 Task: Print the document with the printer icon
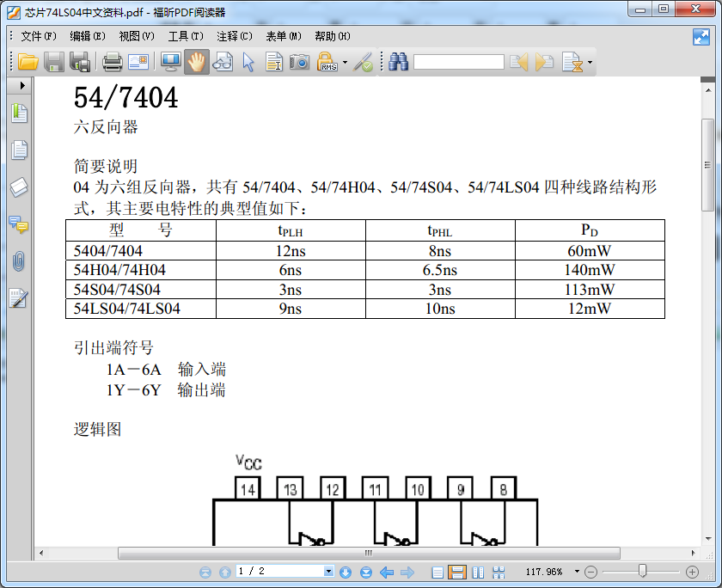click(112, 62)
